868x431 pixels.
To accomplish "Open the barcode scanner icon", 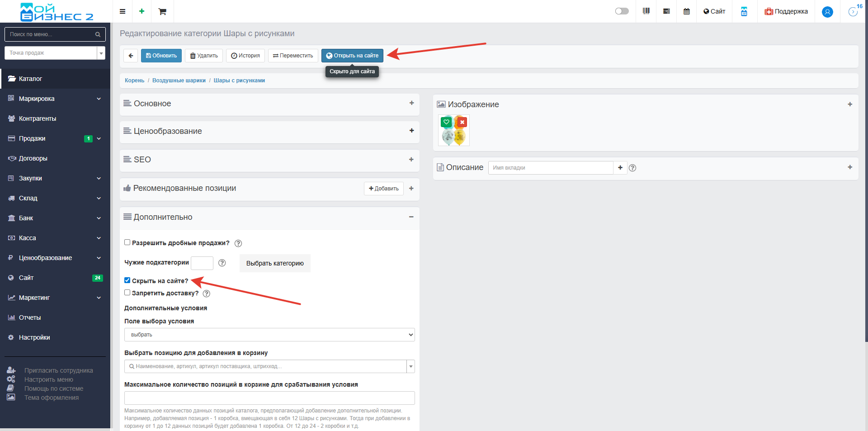I will click(646, 11).
